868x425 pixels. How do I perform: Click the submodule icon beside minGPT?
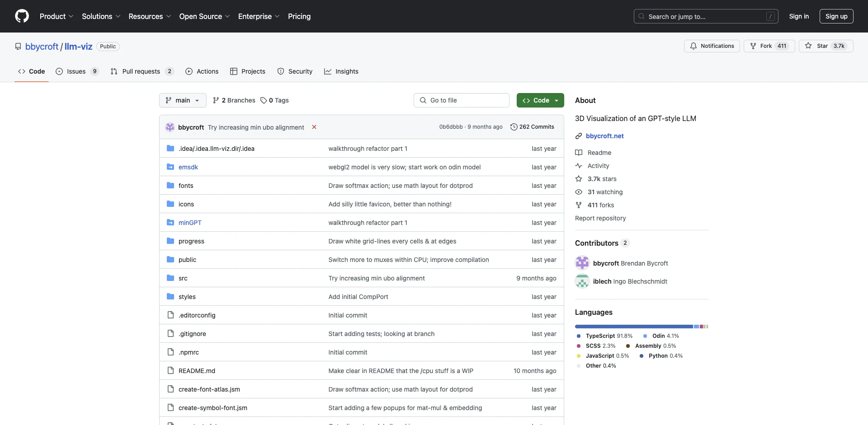click(x=170, y=223)
